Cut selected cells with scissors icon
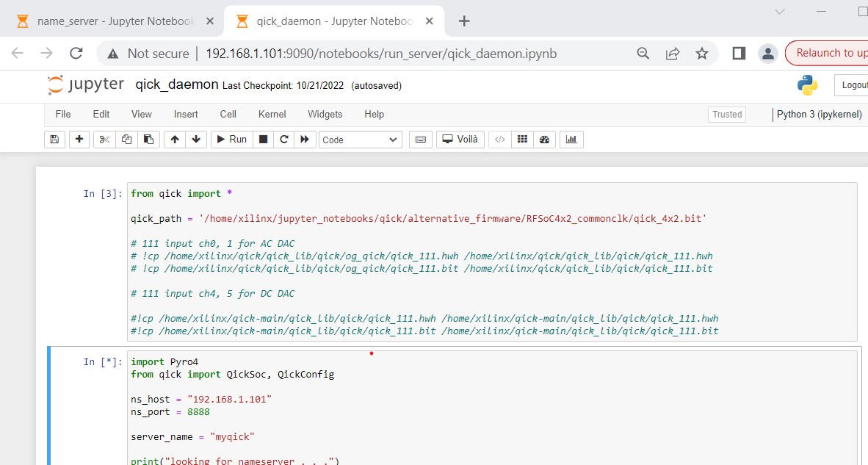The width and height of the screenshot is (868, 465). point(104,140)
